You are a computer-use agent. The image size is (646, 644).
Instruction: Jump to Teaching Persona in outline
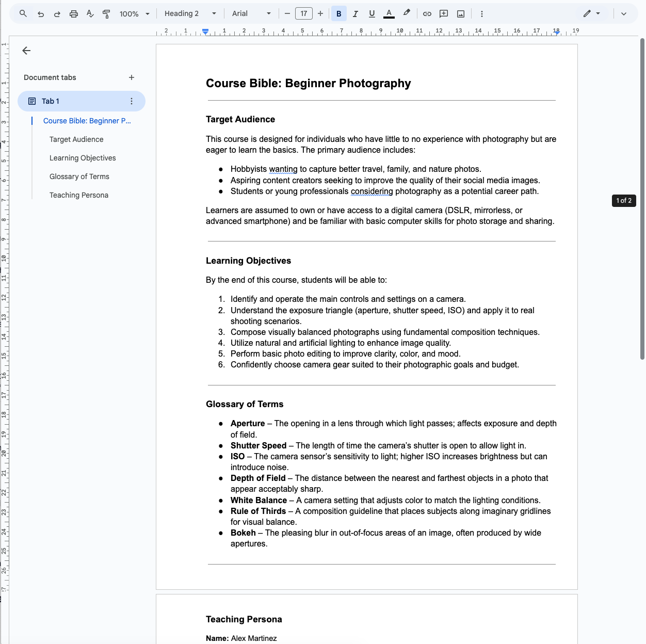tap(79, 195)
